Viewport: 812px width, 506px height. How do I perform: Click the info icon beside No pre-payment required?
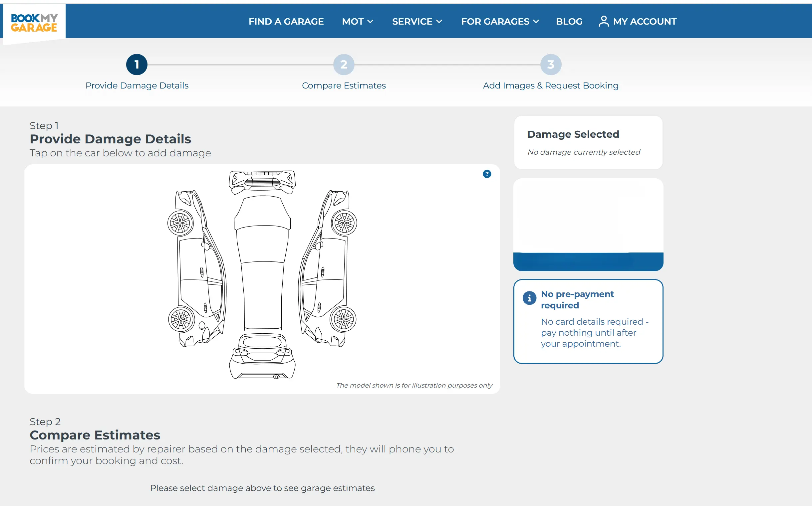click(529, 298)
